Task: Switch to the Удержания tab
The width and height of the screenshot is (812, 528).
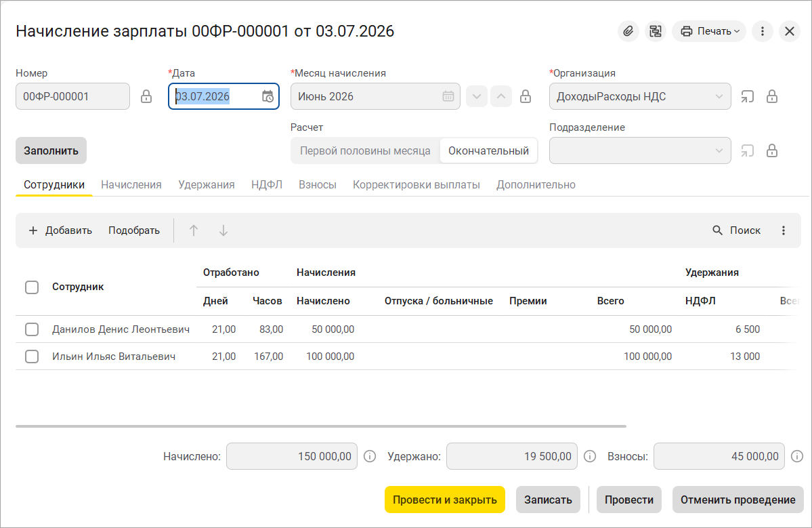Action: [206, 184]
